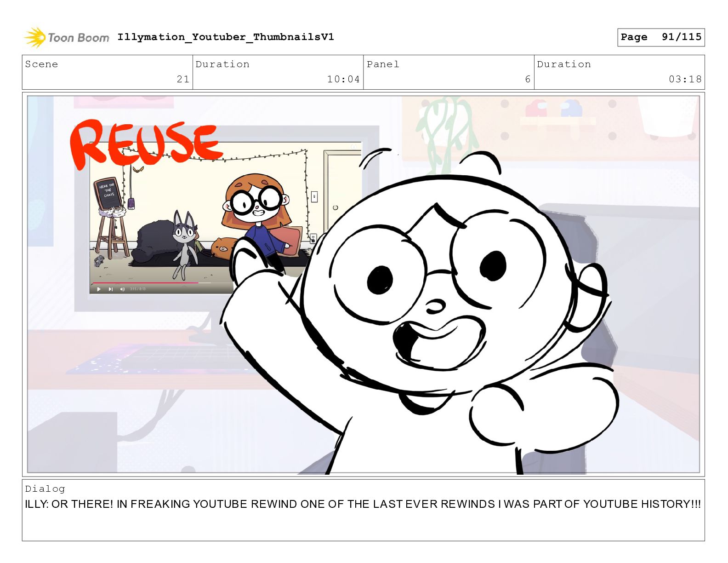Viewport: 728px width, 563px height.
Task: Click the volume icon in the video player
Action: [122, 289]
